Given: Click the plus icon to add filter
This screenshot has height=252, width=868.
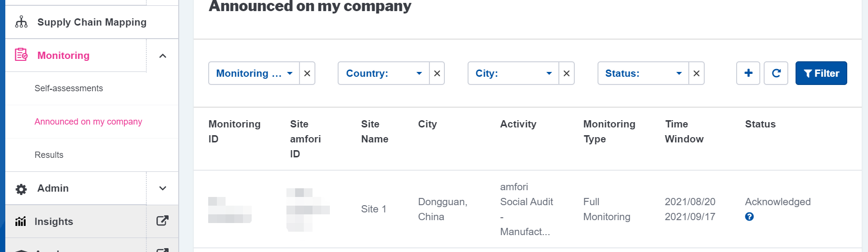Looking at the screenshot, I should pos(748,73).
